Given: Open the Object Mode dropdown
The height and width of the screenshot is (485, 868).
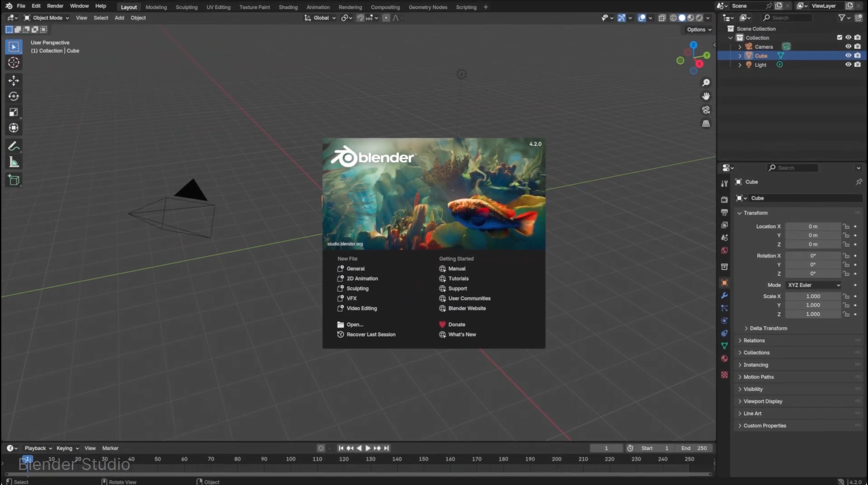Looking at the screenshot, I should coord(47,18).
